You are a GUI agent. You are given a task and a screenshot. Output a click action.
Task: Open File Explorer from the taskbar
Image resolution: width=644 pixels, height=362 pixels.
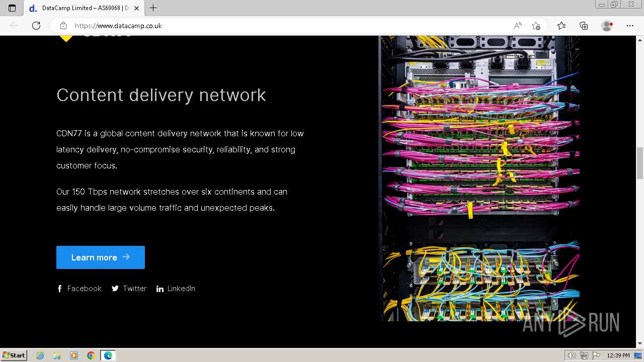[x=57, y=355]
